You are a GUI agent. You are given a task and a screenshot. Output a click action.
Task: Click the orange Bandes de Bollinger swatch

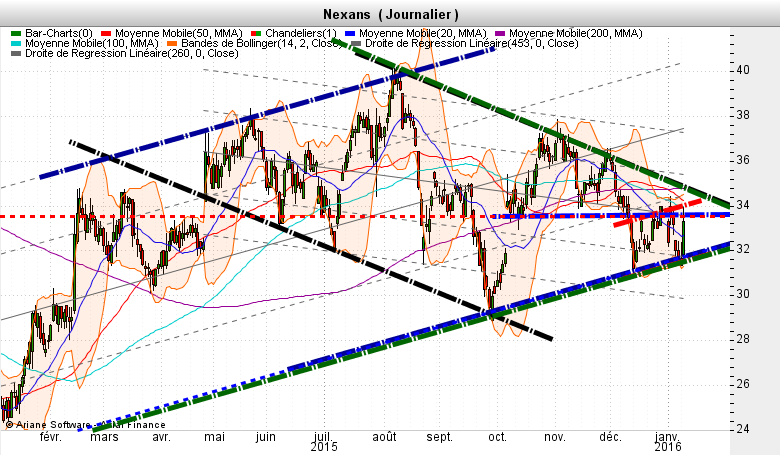click(172, 44)
